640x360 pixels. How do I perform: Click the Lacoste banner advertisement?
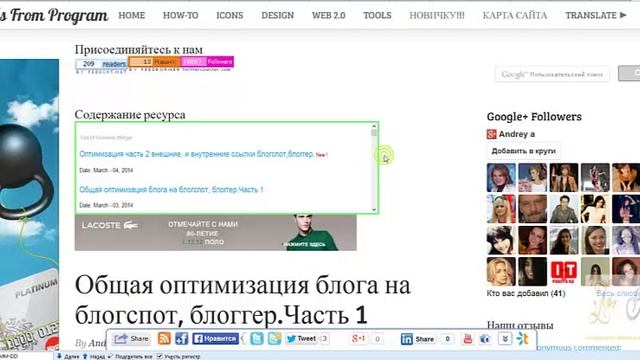216,233
